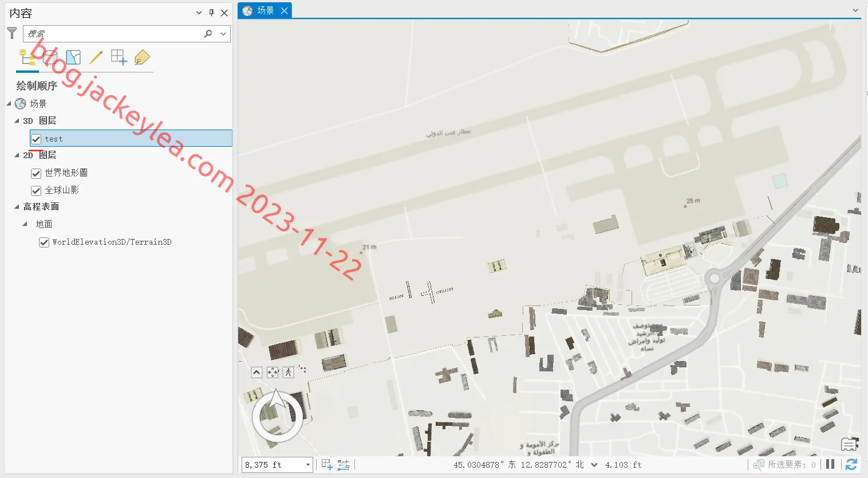The image size is (868, 478).
Task: Select List By Drawing Order icon
Action: pyautogui.click(x=27, y=57)
